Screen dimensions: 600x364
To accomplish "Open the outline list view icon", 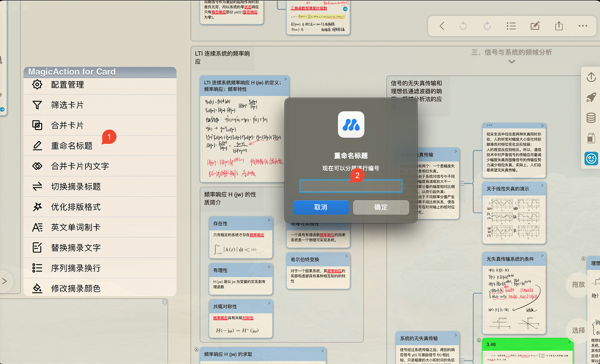I will click(511, 26).
